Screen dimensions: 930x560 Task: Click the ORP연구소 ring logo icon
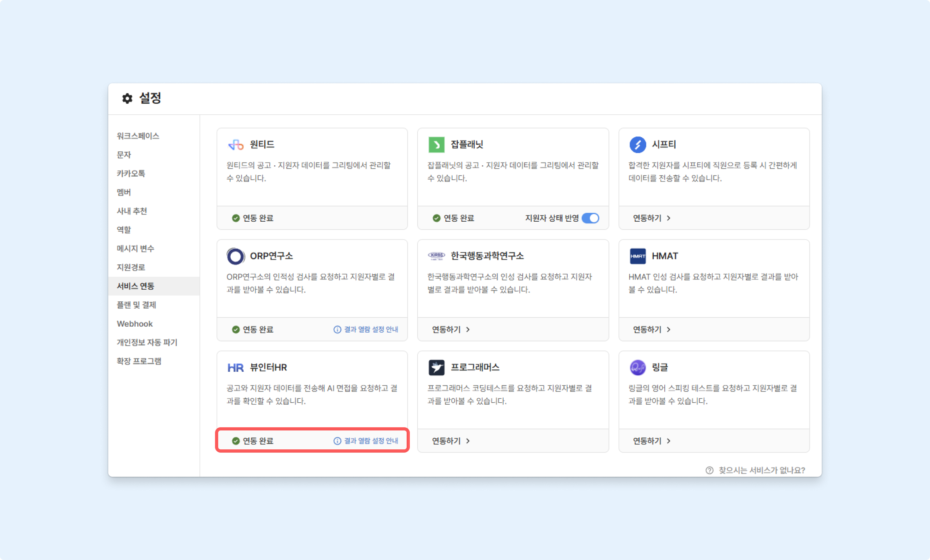[x=236, y=256]
